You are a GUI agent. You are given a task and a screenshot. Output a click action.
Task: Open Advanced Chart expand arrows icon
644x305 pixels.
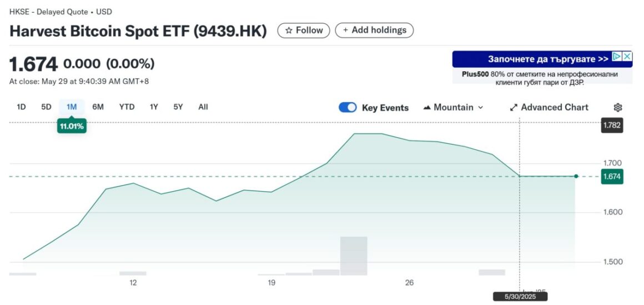(x=514, y=108)
